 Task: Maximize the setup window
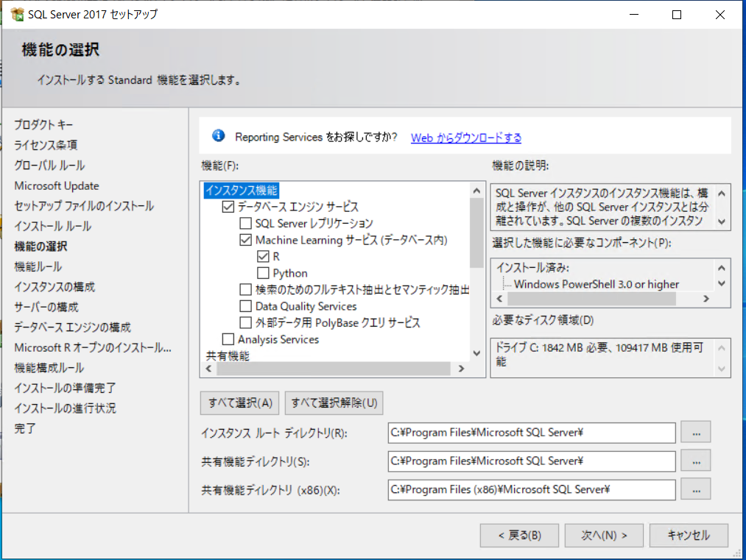(677, 15)
